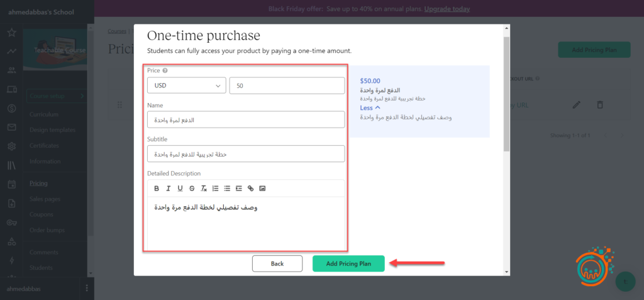Click the dialog's vertical scrollbar
Image resolution: width=644 pixels, height=300 pixels.
[x=506, y=94]
